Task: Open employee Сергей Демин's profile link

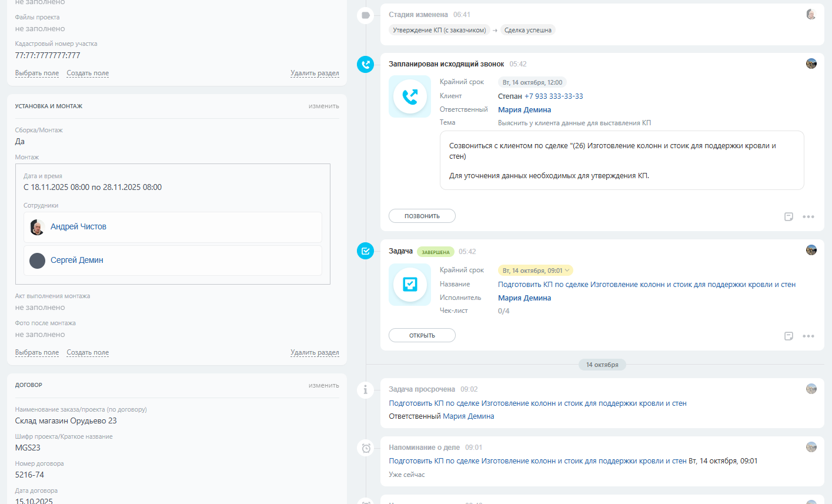Action: tap(77, 261)
